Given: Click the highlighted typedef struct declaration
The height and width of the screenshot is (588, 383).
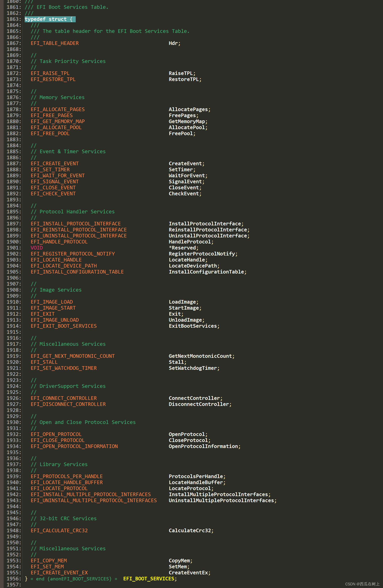Looking at the screenshot, I should point(50,19).
